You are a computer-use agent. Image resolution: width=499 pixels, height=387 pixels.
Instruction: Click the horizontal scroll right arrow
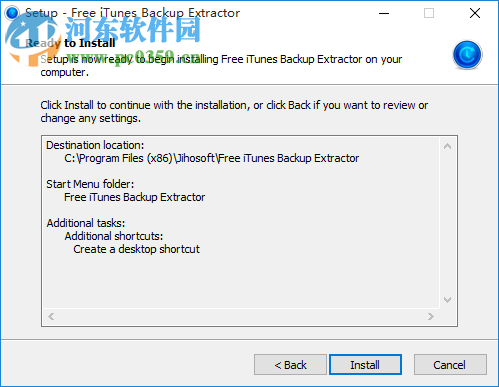point(431,316)
